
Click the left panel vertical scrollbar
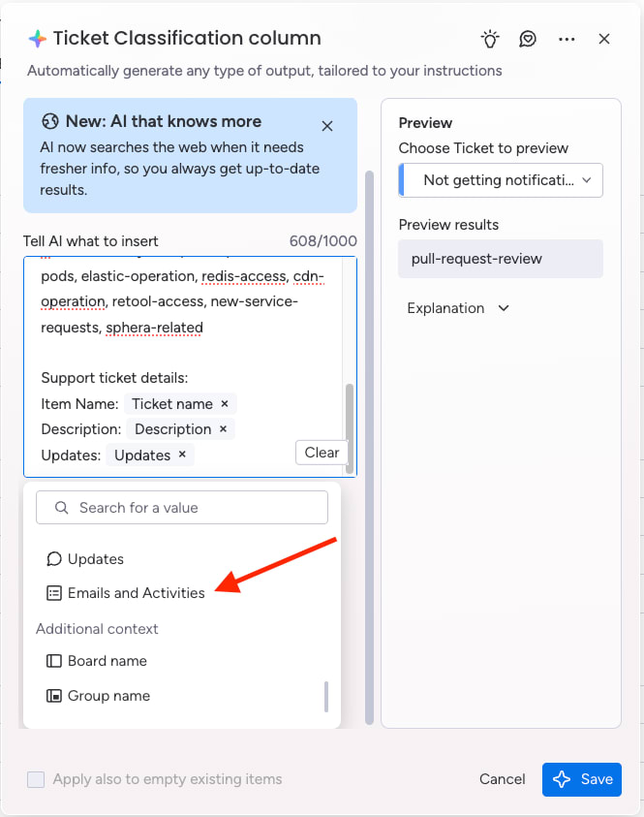coord(370,447)
